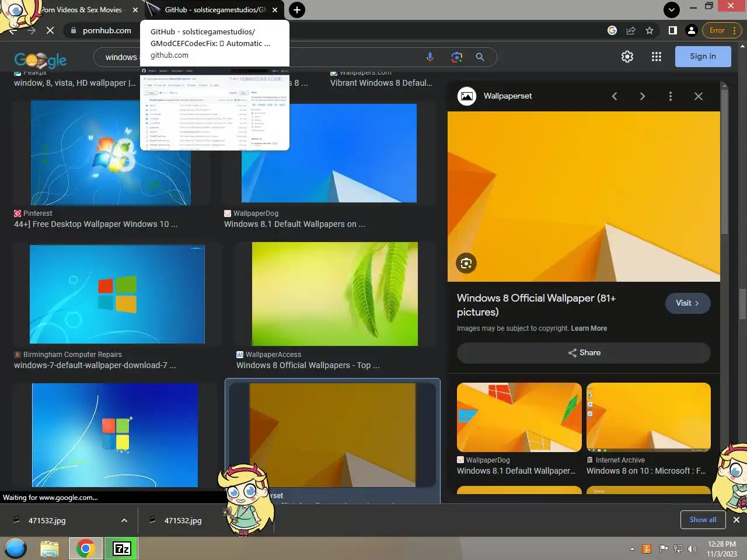
Task: Open Google quick settings gear
Action: click(627, 57)
